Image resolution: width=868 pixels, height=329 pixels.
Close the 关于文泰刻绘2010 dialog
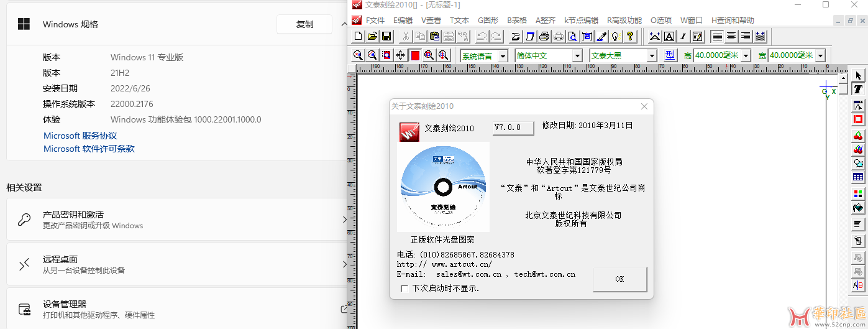(x=644, y=106)
